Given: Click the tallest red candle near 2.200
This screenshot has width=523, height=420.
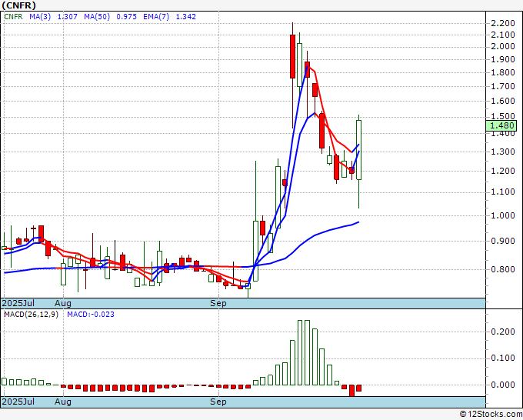Looking at the screenshot, I should tap(293, 55).
